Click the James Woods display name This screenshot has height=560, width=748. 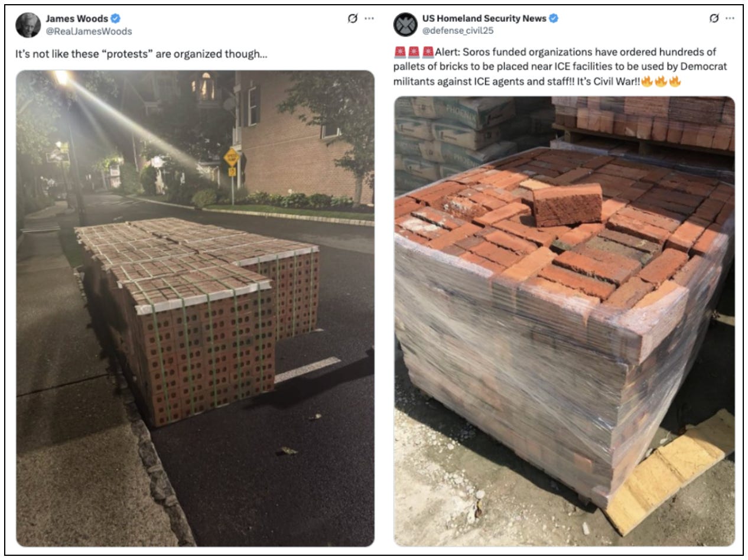pos(77,19)
